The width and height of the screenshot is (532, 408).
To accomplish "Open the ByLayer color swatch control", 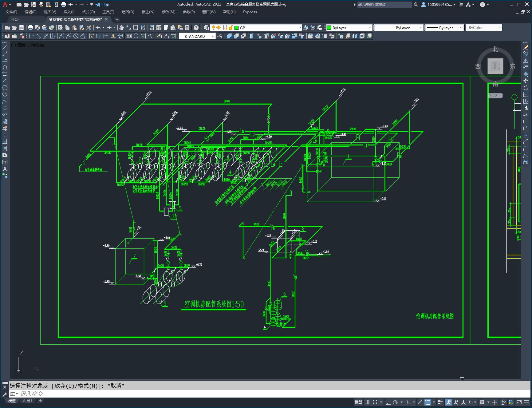I will coord(349,28).
